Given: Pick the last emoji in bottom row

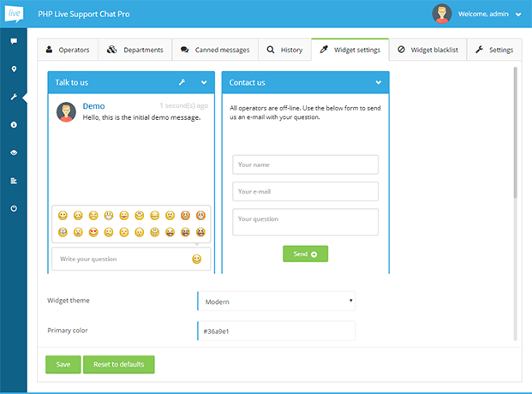Looking at the screenshot, I should pos(200,232).
